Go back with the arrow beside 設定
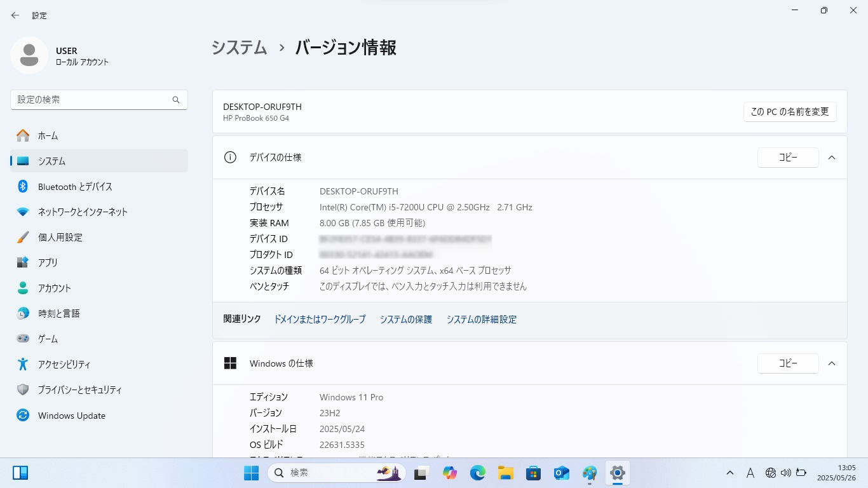Image resolution: width=868 pixels, height=488 pixels. 15,15
